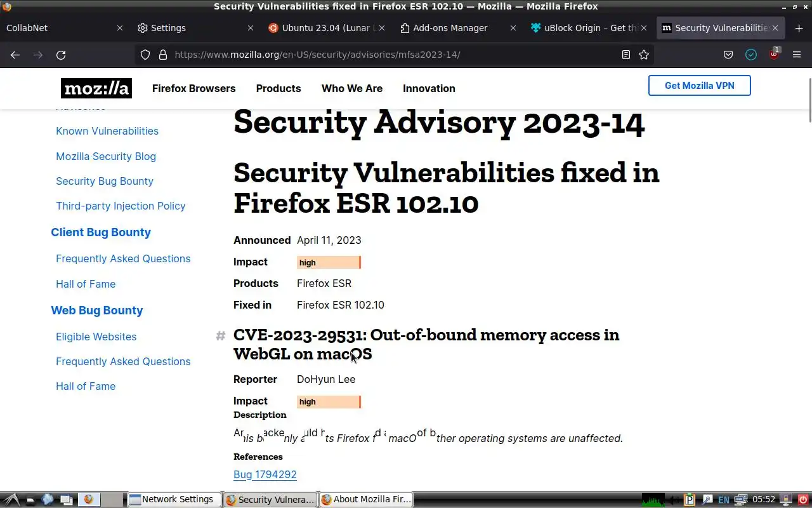Click the EN keyboard layout indicator
Screen dimensions: 812x508
(x=724, y=500)
